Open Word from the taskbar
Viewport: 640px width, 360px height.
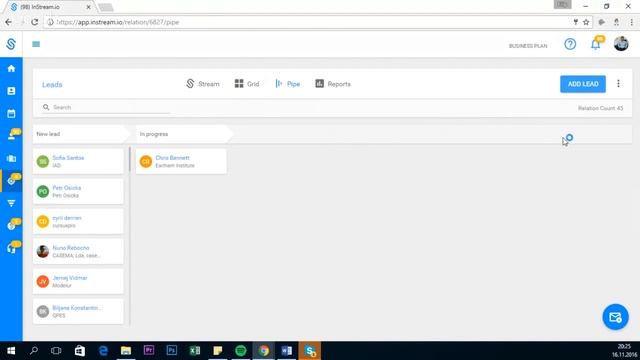tap(287, 351)
